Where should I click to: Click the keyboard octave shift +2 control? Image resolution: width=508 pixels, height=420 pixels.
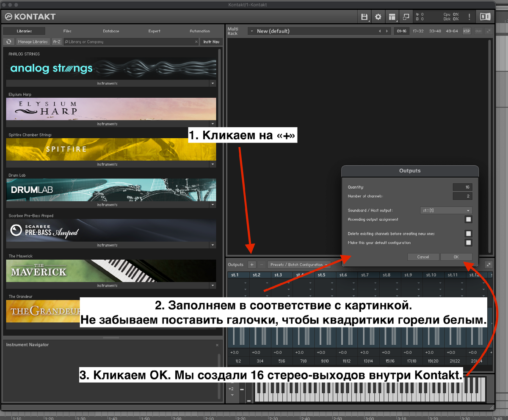coord(231,389)
